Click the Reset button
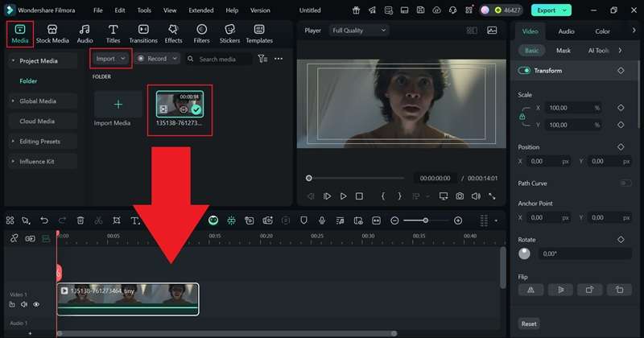The image size is (644, 338). pyautogui.click(x=529, y=324)
